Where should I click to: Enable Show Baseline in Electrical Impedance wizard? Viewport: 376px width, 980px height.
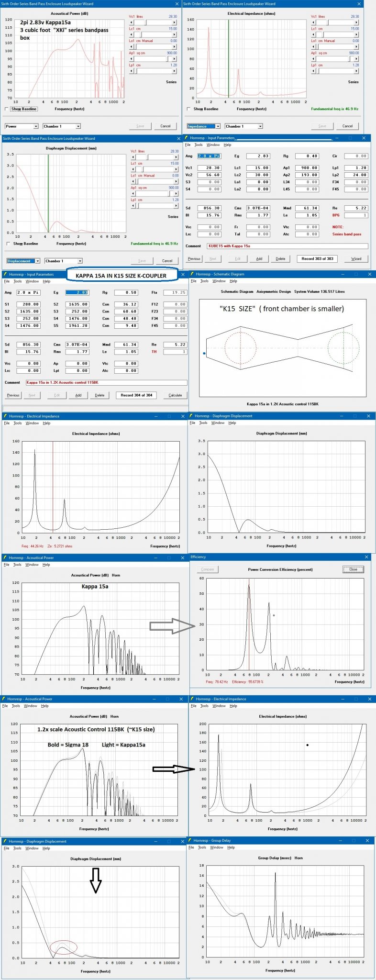tap(188, 109)
